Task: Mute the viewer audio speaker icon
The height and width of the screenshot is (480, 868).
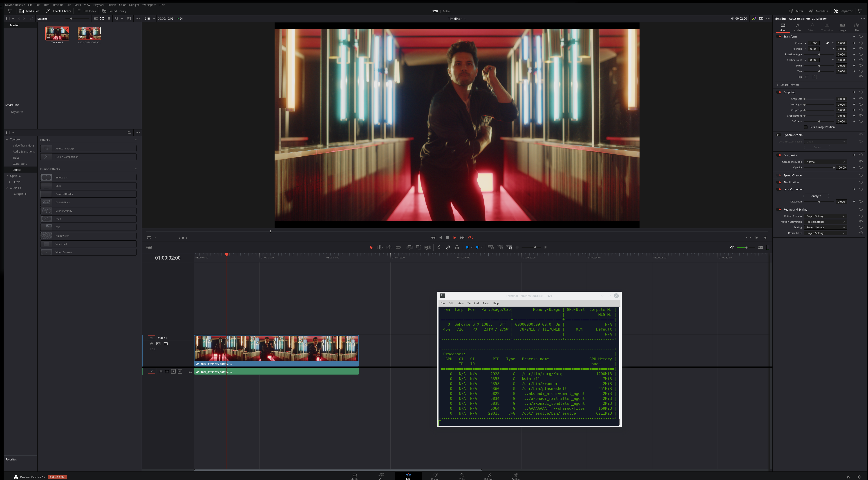Action: click(x=732, y=247)
